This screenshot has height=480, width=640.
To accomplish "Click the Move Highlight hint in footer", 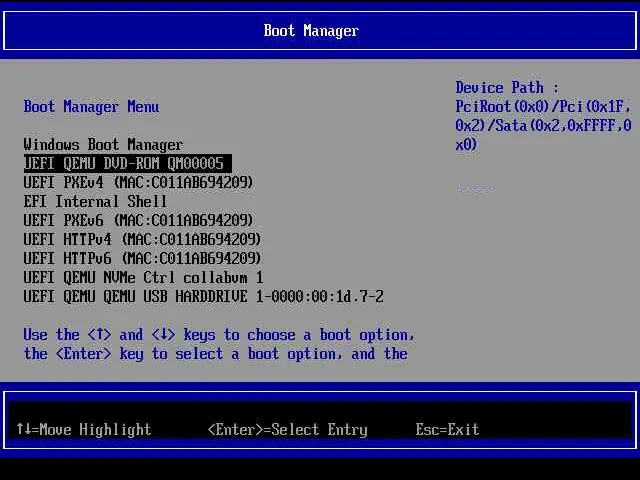I will 84,429.
